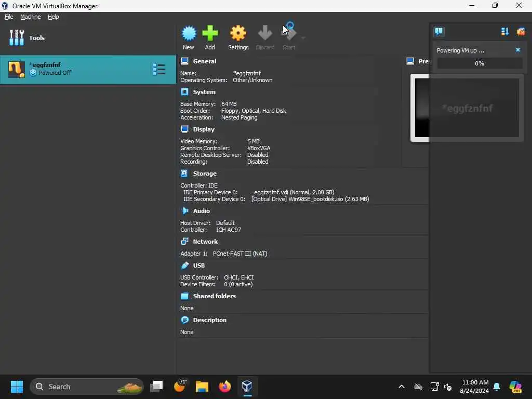Viewport: 532px width, 399px height.
Task: Click the Network section icon
Action: 184,241
